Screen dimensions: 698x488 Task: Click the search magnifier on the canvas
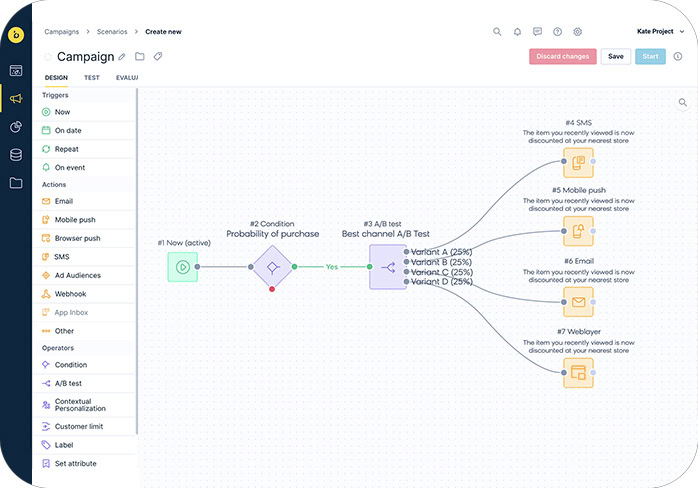coord(683,102)
